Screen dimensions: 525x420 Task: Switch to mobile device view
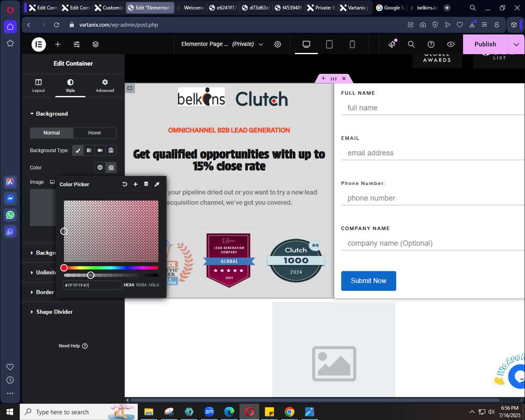[352, 44]
